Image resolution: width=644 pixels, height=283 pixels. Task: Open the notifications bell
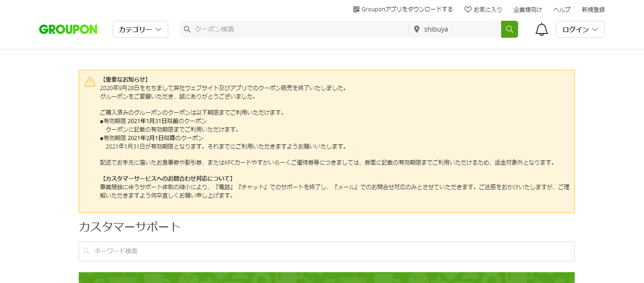coord(542,30)
